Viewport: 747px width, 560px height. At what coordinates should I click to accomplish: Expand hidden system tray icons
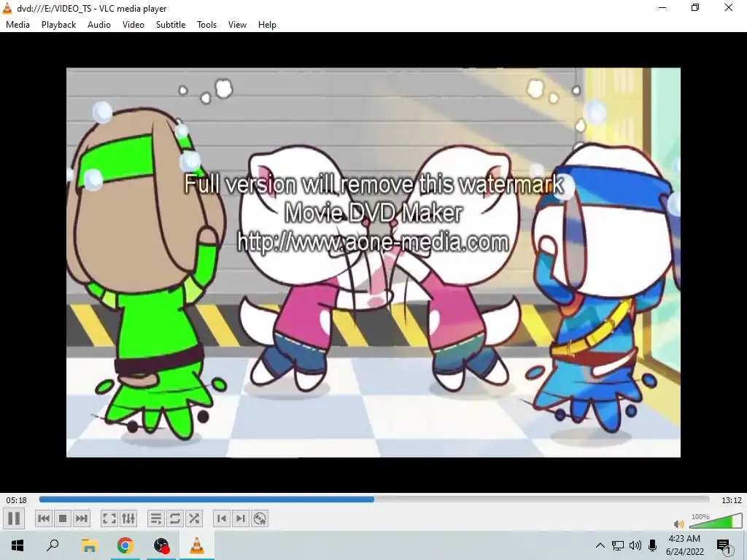(x=600, y=545)
